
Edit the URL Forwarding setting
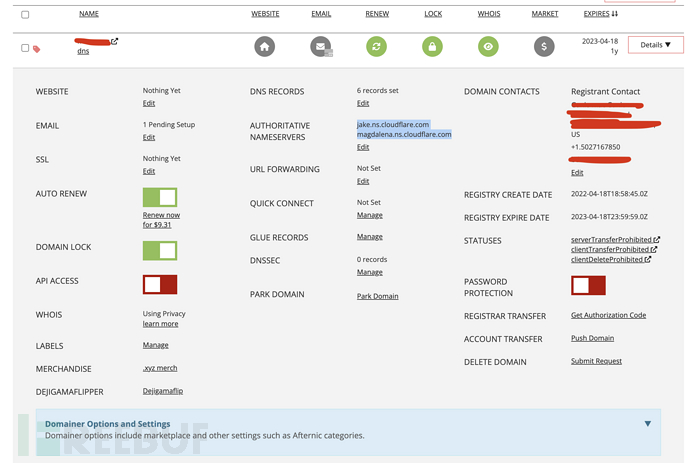coord(363,181)
